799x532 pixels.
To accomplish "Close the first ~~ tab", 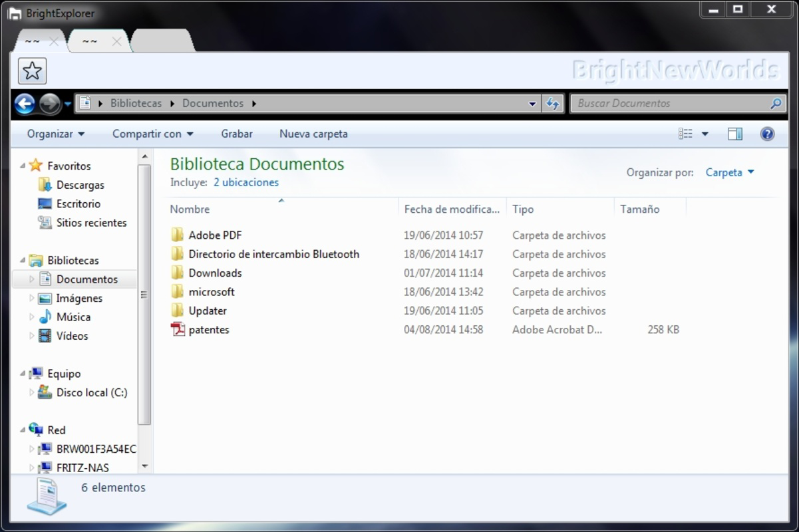I will (x=55, y=41).
